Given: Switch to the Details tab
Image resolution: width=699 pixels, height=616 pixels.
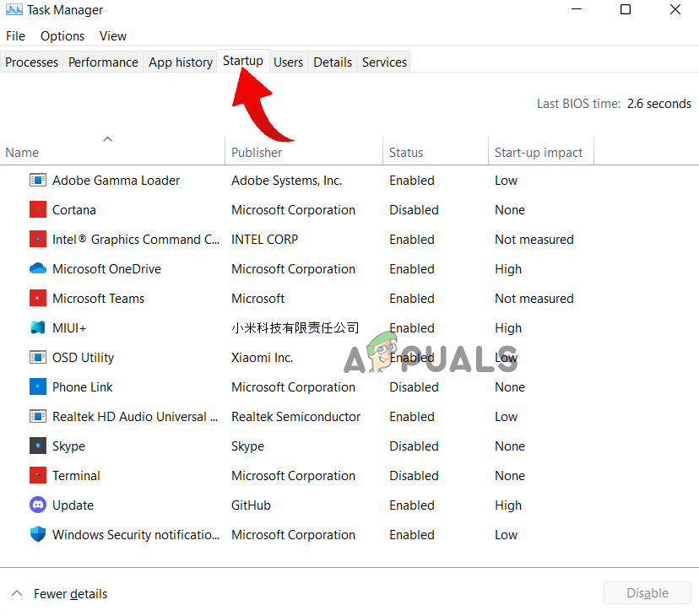Looking at the screenshot, I should coord(333,62).
